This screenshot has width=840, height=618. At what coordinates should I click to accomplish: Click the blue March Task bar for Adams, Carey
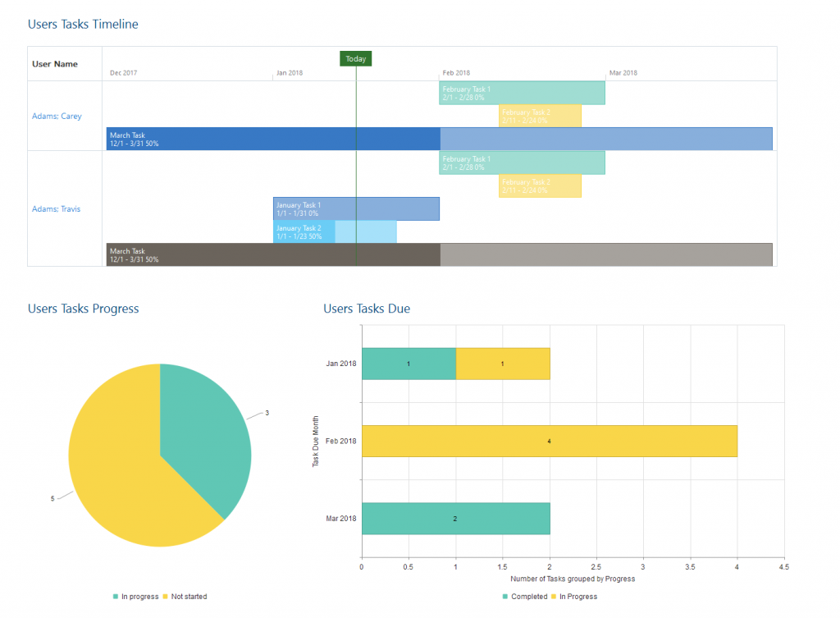(246, 138)
